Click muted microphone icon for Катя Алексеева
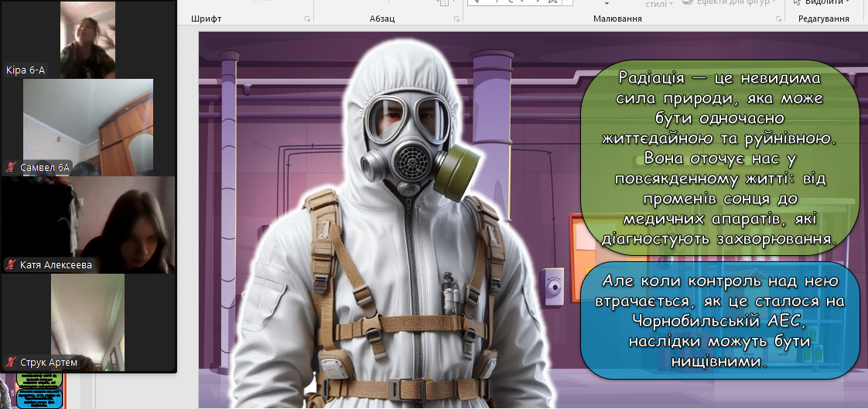868x409 pixels. coord(11,265)
